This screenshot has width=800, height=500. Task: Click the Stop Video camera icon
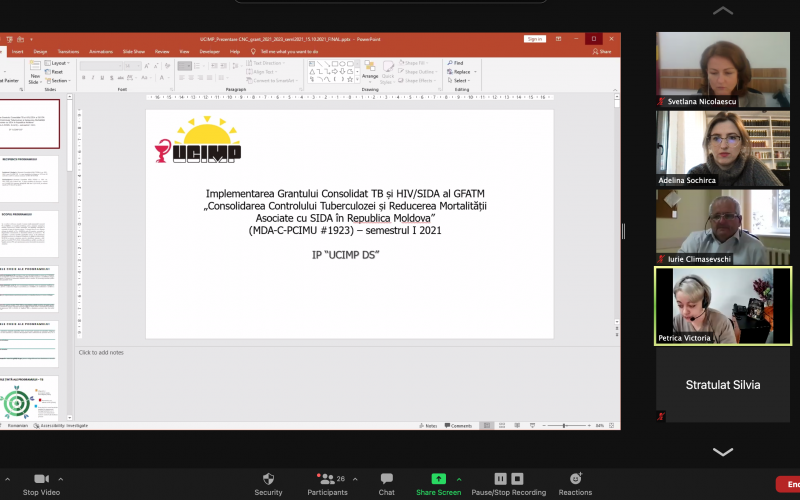(41, 479)
